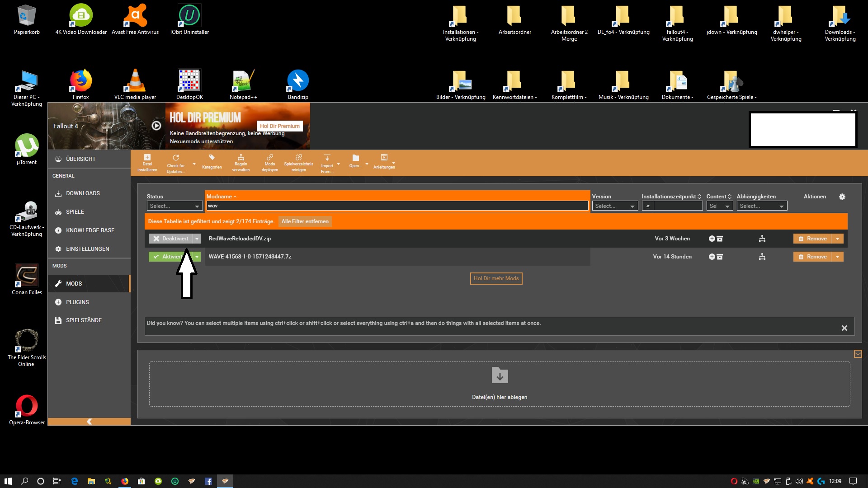Open Firefox from the taskbar

pos(125,481)
